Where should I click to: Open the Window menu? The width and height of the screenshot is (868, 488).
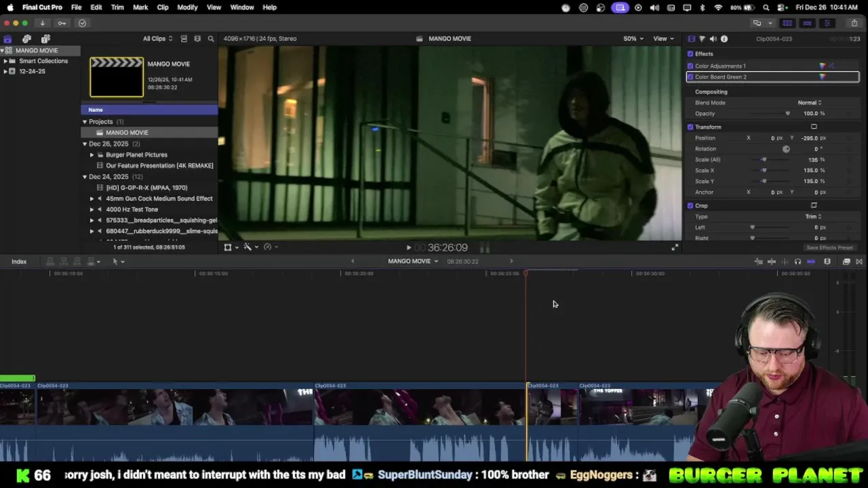click(242, 7)
